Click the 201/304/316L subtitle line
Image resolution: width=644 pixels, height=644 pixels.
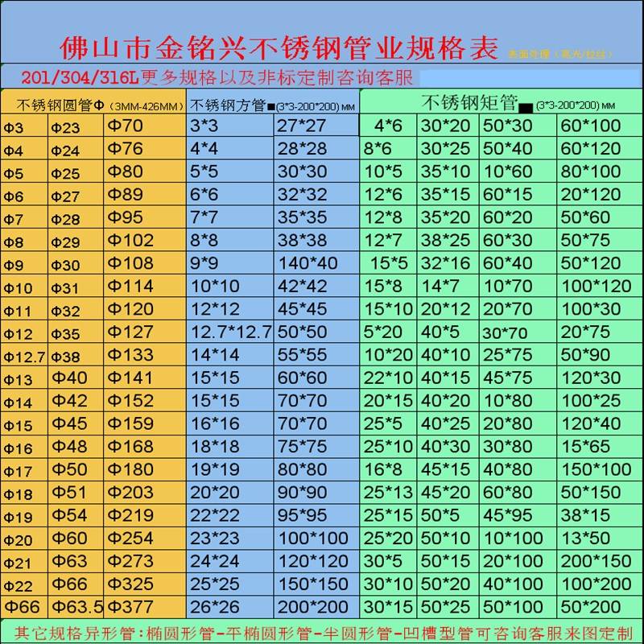pos(217,77)
